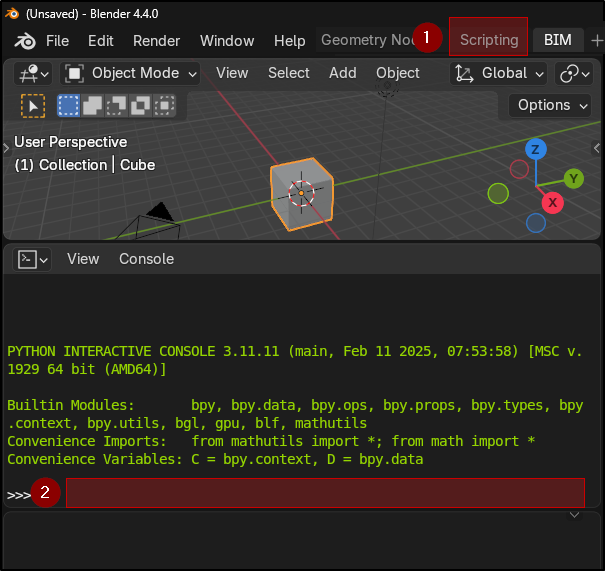Click the Blender logo icon in menu bar

[25, 41]
